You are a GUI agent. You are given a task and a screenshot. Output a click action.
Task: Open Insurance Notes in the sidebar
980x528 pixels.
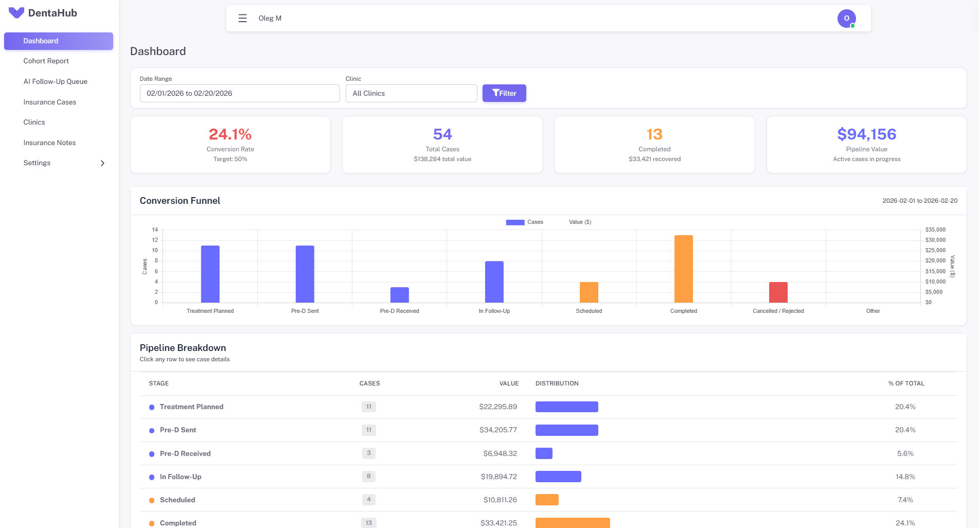pyautogui.click(x=49, y=143)
